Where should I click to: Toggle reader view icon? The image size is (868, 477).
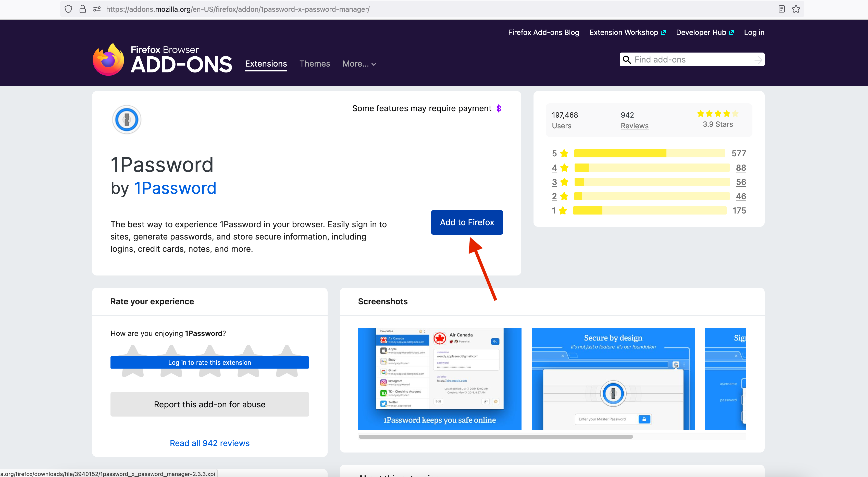[782, 9]
